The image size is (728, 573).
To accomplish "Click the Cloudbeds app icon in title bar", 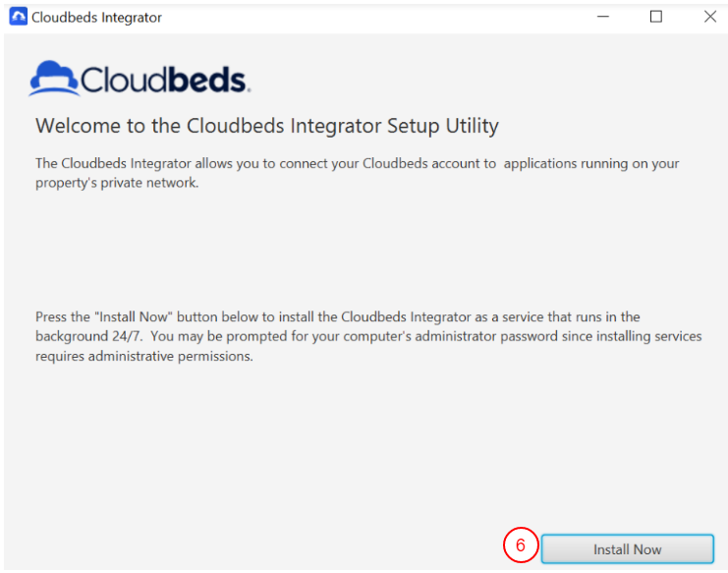I will point(18,17).
